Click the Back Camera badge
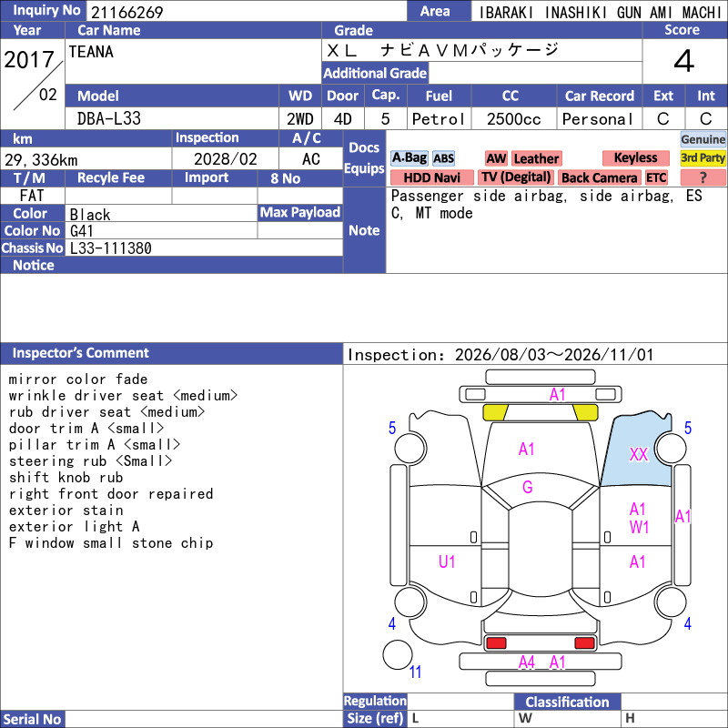The height and width of the screenshot is (728, 728). tap(599, 177)
